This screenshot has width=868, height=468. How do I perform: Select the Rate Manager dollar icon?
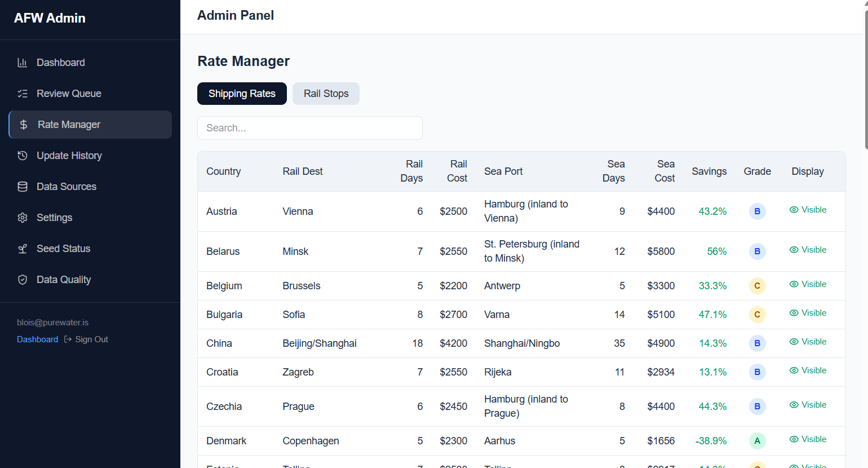23,124
